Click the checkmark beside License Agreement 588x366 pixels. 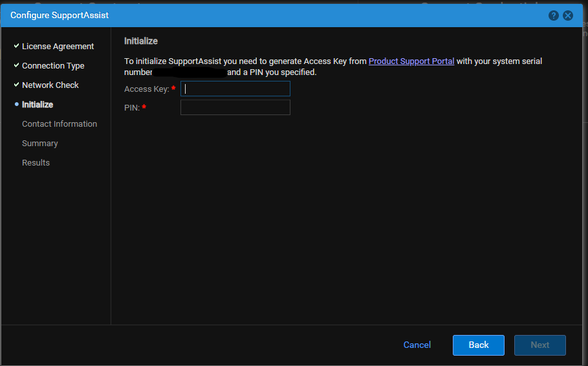16,46
